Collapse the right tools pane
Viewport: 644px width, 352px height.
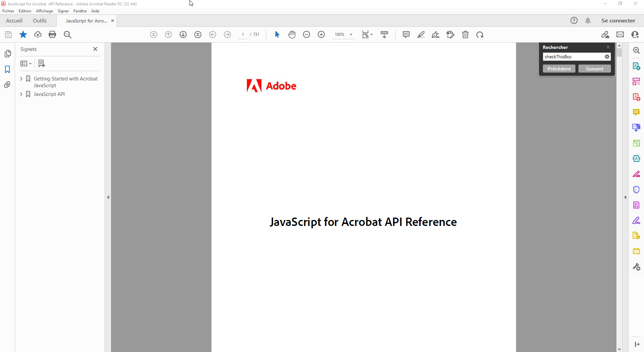(x=625, y=197)
